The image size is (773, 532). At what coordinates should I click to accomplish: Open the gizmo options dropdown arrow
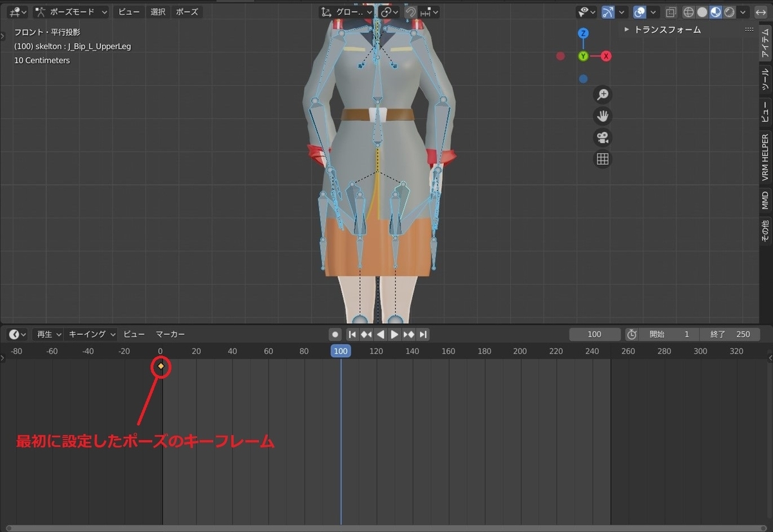(622, 12)
